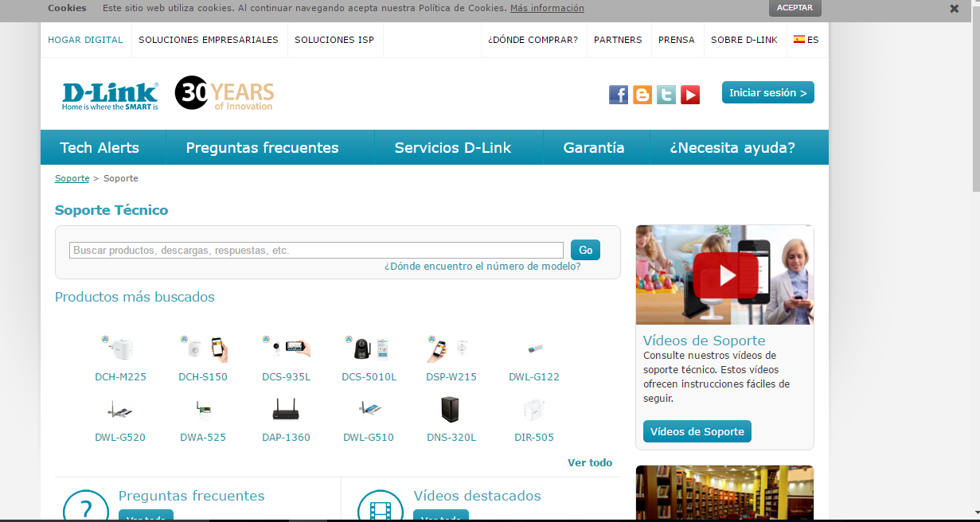Open the DWL-G122 adapter image
Screen dimensions: 980x522
click(534, 349)
